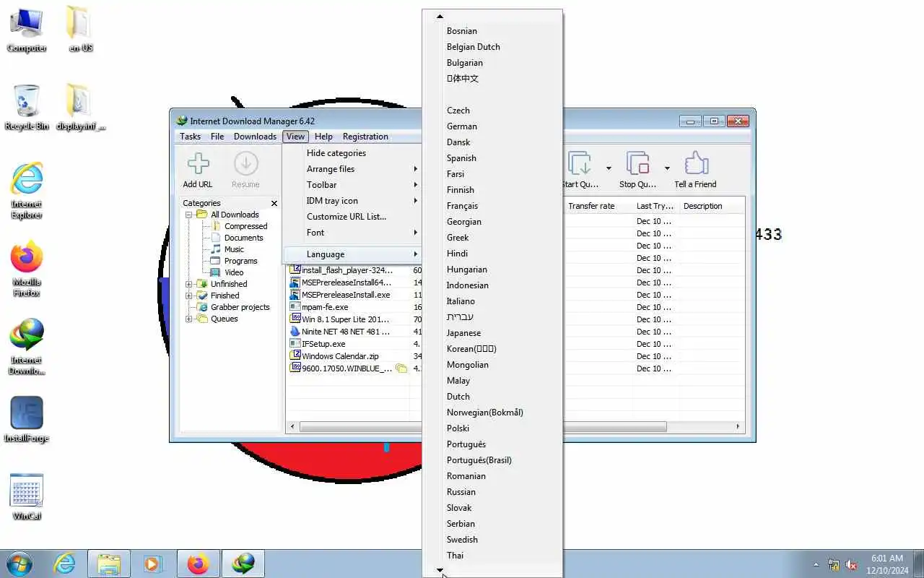Select the Compressed category folder
This screenshot has width=924, height=578.
tap(245, 226)
